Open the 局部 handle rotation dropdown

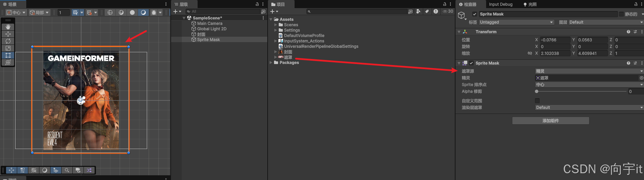coord(39,12)
